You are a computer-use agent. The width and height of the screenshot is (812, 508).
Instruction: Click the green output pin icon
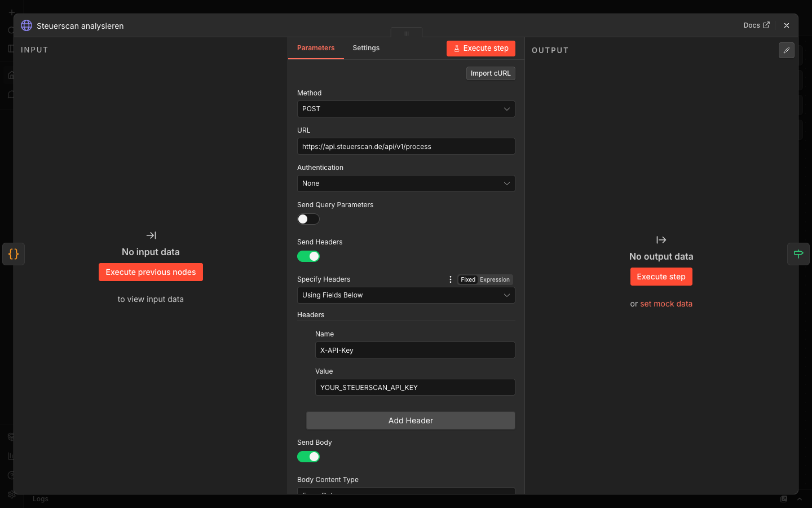point(798,254)
